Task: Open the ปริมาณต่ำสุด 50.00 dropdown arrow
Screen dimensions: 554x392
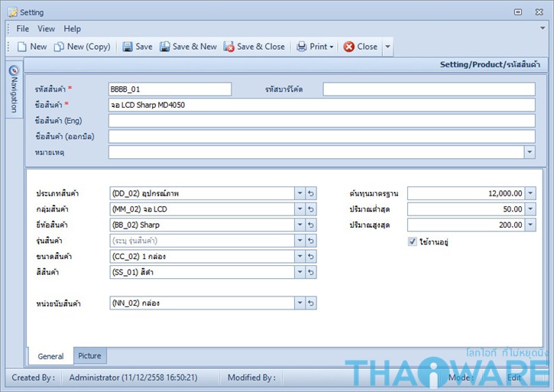Action: click(x=530, y=209)
